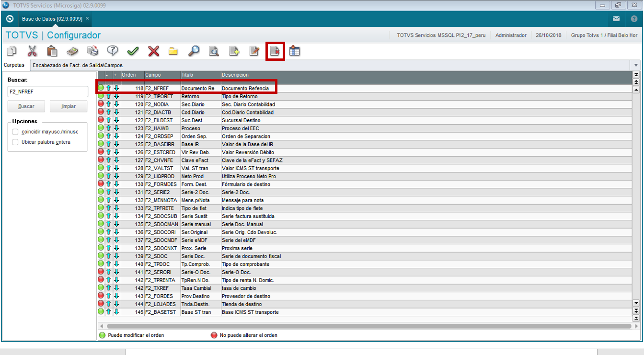644x355 pixels.
Task: Click the Titulo column header
Action: (200, 75)
